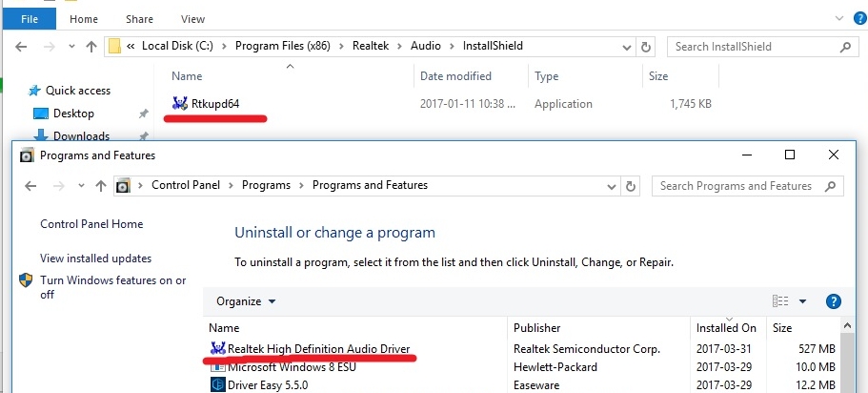Open Quick access in navigation pane
868x393 pixels.
(77, 91)
